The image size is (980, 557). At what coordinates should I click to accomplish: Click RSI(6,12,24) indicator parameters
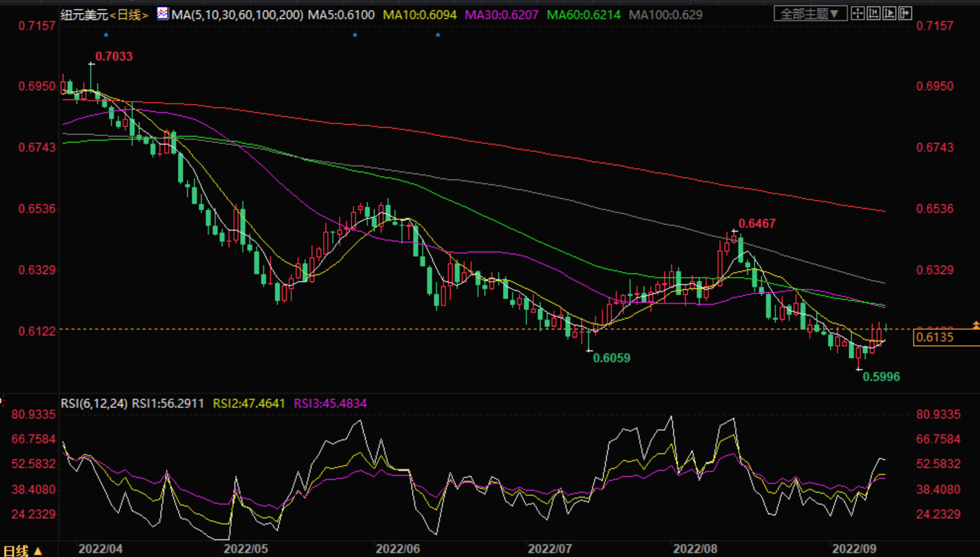94,403
